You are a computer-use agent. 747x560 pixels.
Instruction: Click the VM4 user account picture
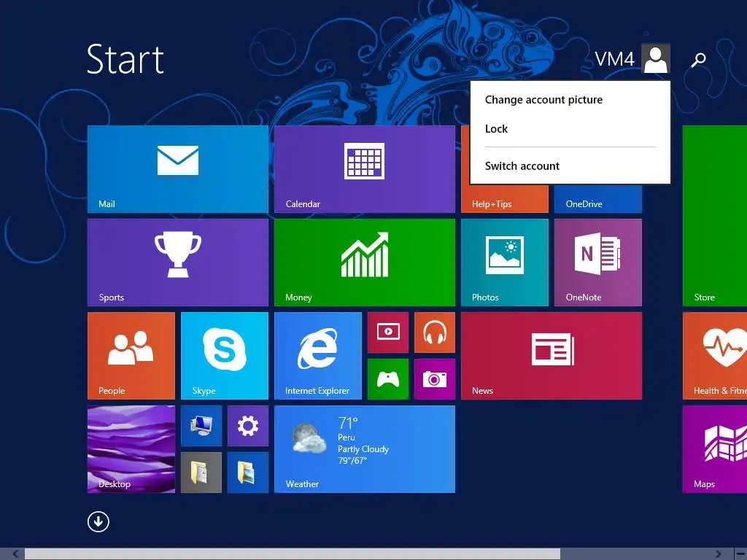coord(656,58)
